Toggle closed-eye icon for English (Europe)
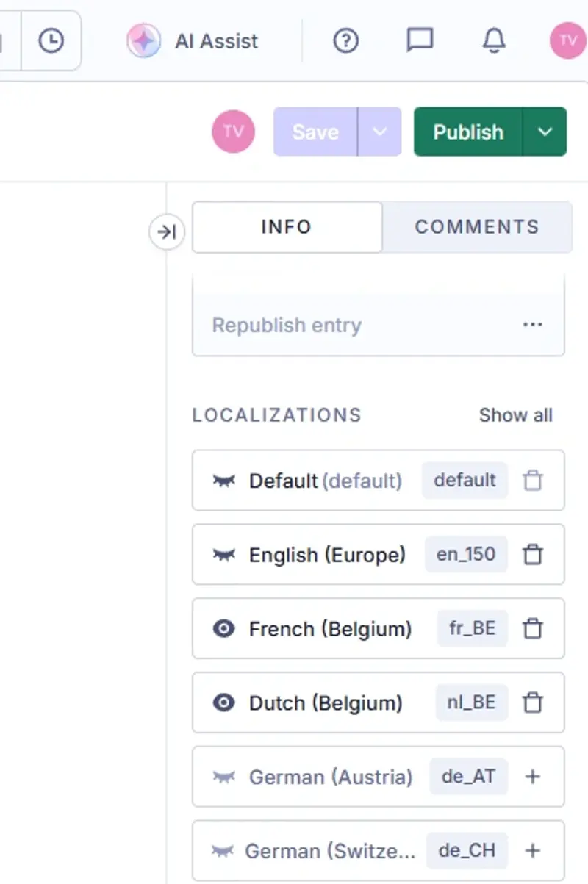 click(x=223, y=555)
